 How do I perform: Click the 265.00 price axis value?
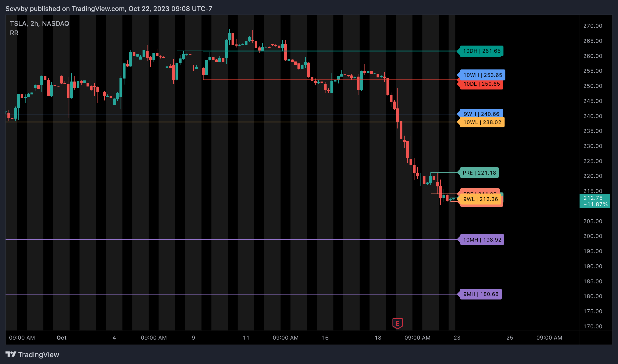(593, 41)
